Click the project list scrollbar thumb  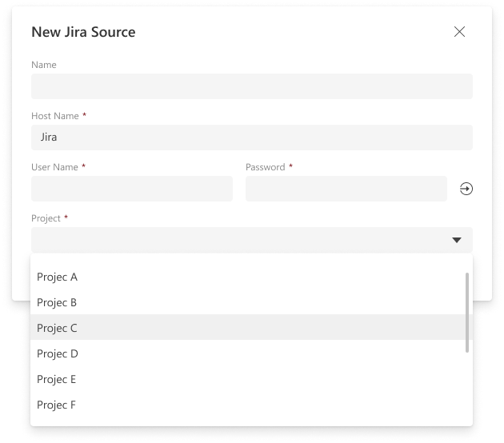click(x=467, y=312)
